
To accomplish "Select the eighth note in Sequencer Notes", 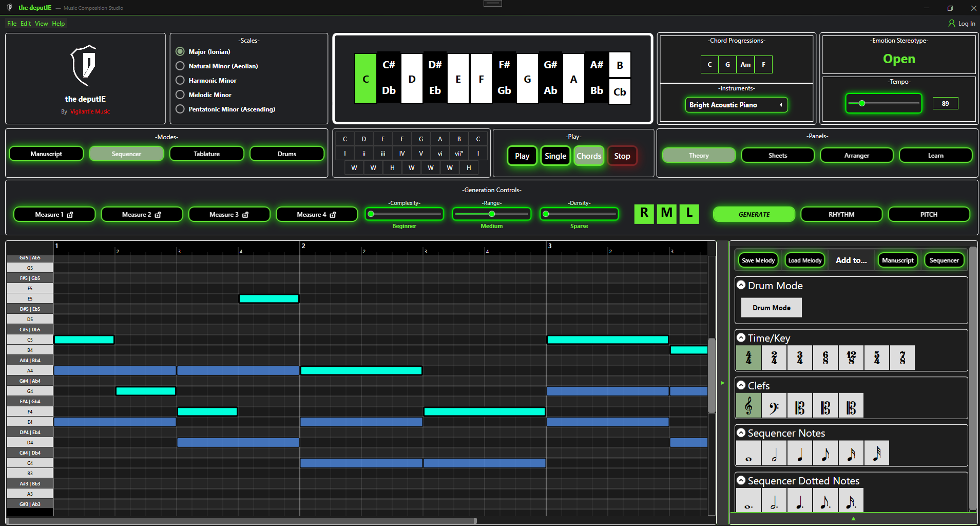I will point(825,454).
